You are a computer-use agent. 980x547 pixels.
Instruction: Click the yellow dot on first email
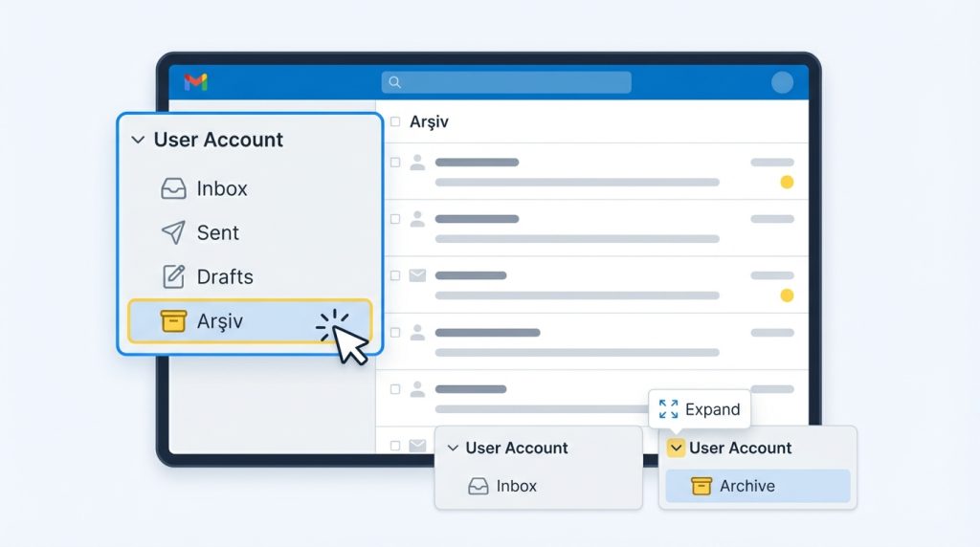(787, 182)
